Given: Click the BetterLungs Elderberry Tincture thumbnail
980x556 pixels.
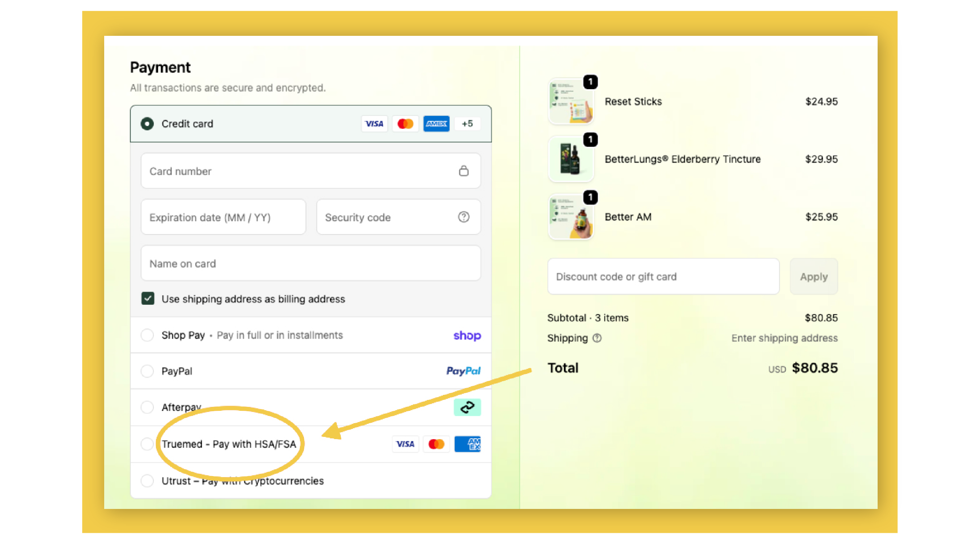Looking at the screenshot, I should click(x=571, y=160).
